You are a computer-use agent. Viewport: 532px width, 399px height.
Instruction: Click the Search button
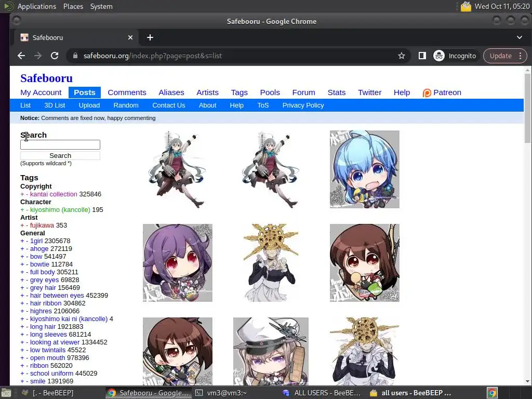click(x=60, y=156)
